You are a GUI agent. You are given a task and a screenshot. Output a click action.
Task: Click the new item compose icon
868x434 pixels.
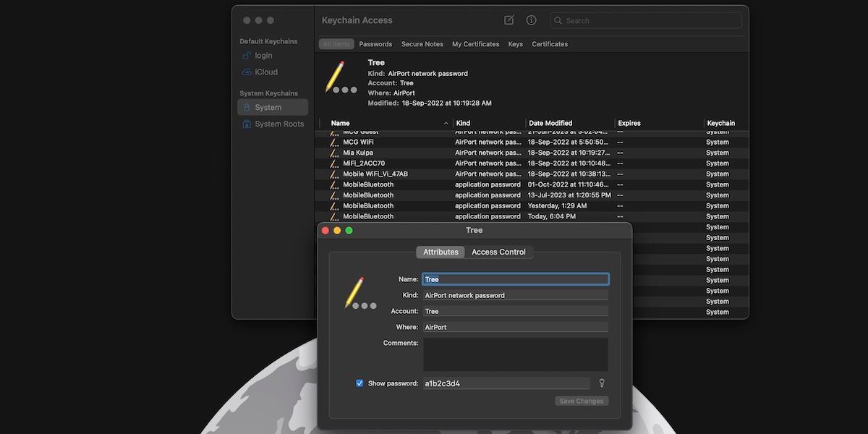pyautogui.click(x=509, y=20)
